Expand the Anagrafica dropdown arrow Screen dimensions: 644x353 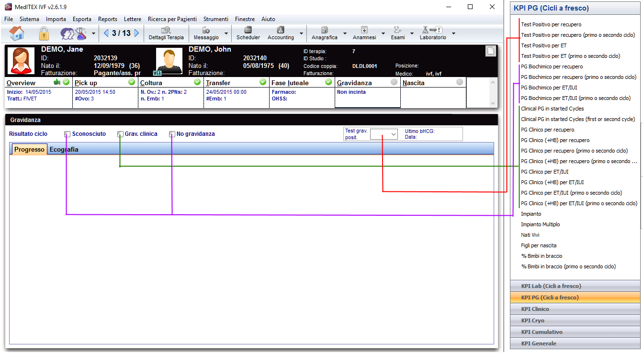point(345,34)
